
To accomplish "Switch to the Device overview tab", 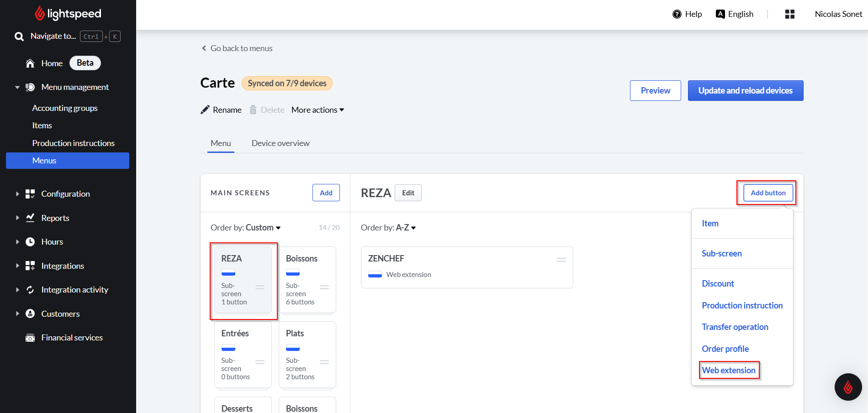I will click(x=281, y=143).
